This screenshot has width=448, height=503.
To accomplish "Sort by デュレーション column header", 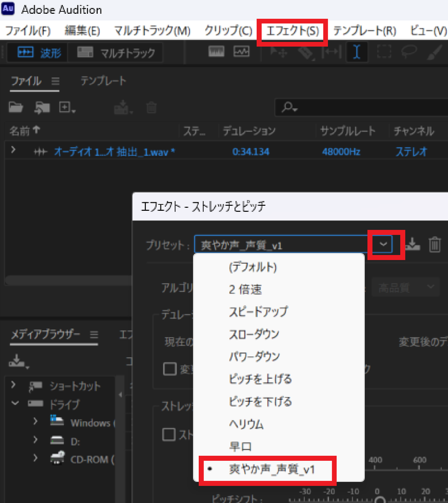I will [249, 131].
